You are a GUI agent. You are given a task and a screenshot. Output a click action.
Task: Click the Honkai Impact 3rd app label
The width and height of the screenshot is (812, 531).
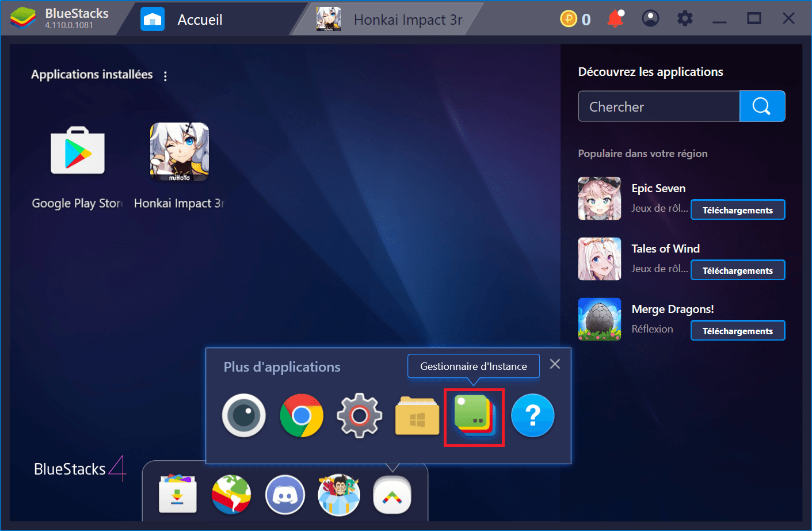point(179,203)
